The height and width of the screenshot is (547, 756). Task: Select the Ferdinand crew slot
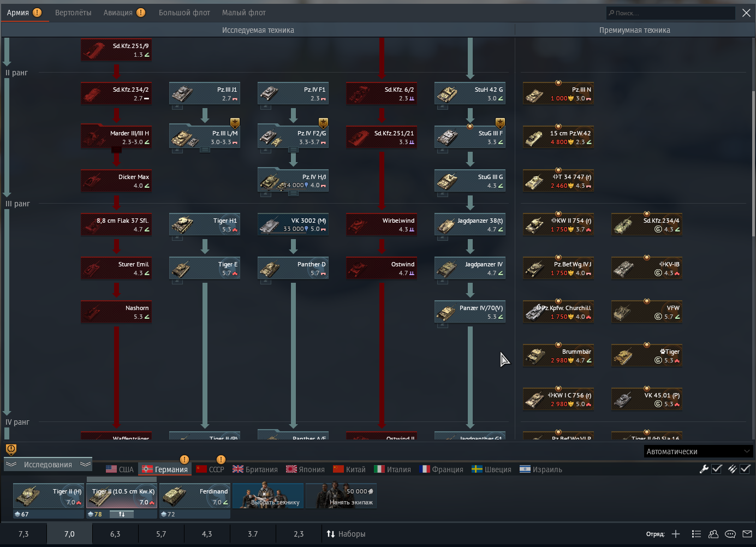tap(195, 496)
